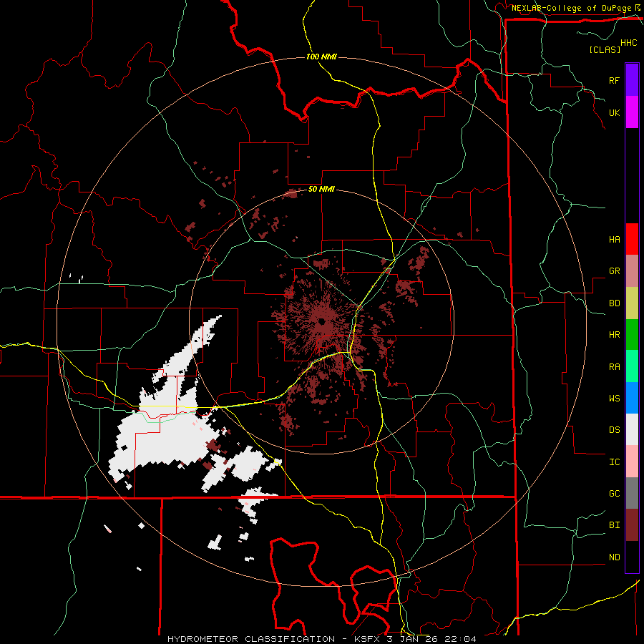Click the RA legend label
644x644 pixels.
(x=614, y=367)
